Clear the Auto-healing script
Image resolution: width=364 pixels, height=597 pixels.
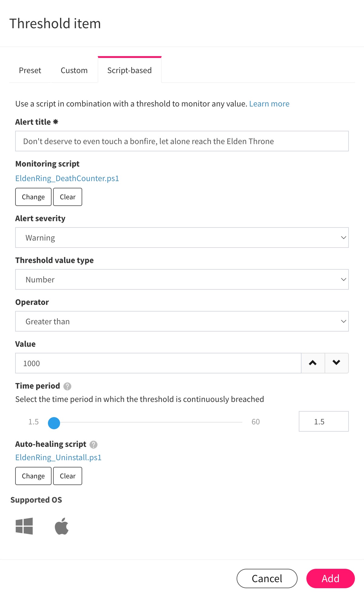click(x=68, y=476)
